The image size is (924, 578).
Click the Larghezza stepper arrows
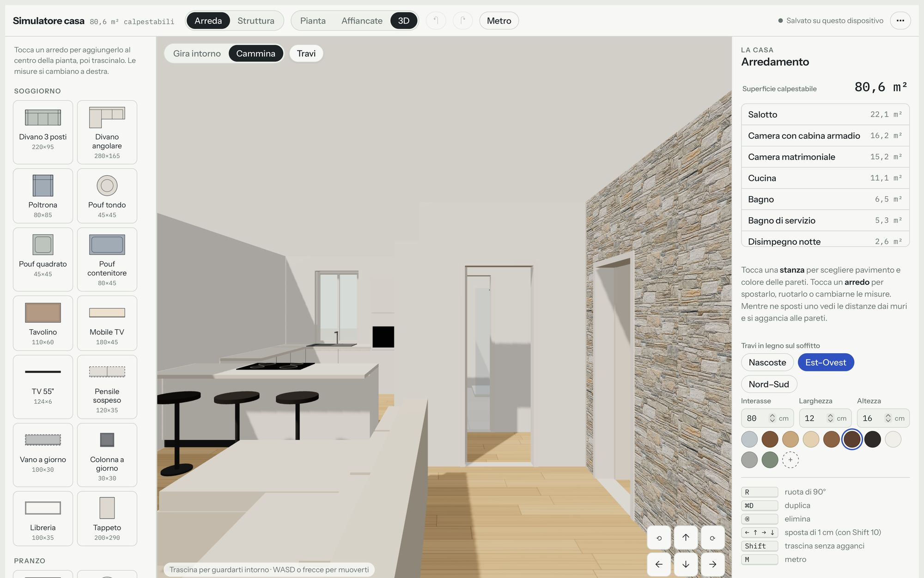(x=830, y=418)
